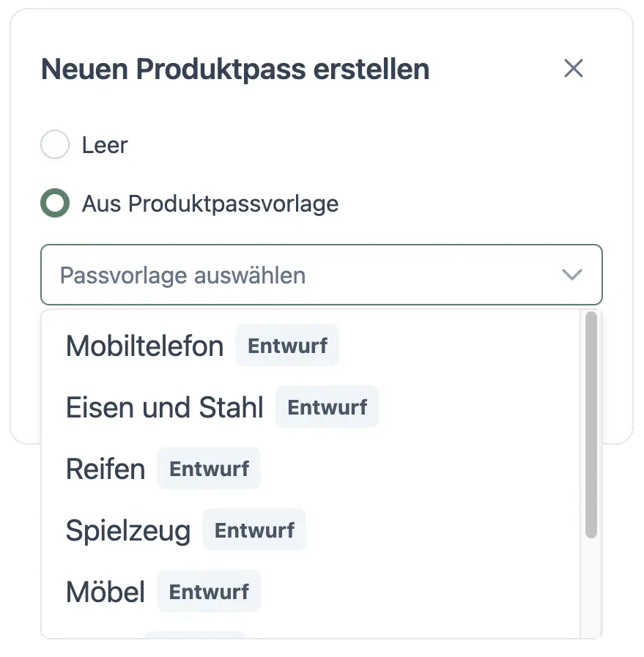Select the Möbel template option
The height and width of the screenshot is (657, 644).
(x=106, y=592)
